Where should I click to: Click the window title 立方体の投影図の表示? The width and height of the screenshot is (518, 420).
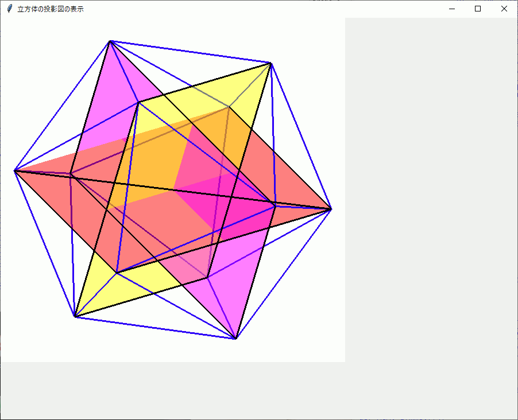pyautogui.click(x=51, y=9)
